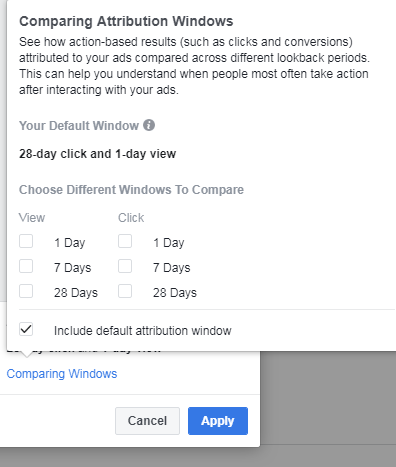Enable the 1 Day Click checkbox
Screen dimensions: 396x467
[x=125, y=241]
